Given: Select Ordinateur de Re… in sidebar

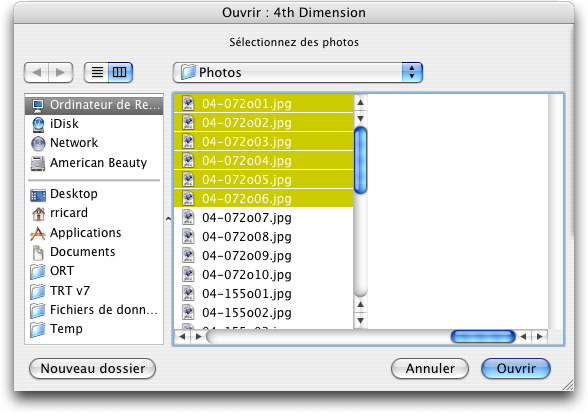Looking at the screenshot, I should coord(94,105).
